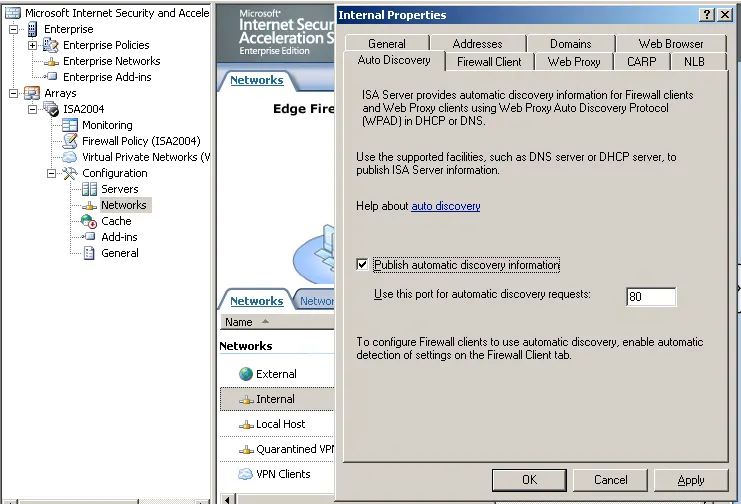
Task: Collapse the Enterprise tree node
Action: [x=13, y=29]
